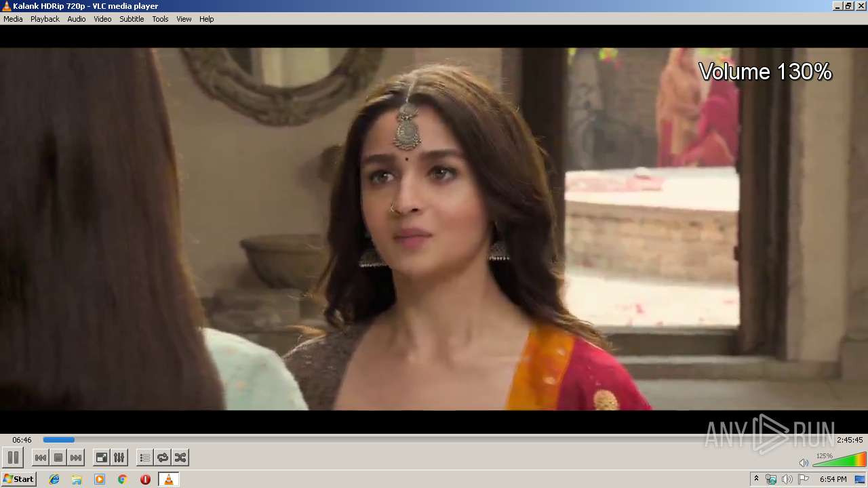Skip to previous media in playlist
The image size is (868, 488).
tap(41, 457)
